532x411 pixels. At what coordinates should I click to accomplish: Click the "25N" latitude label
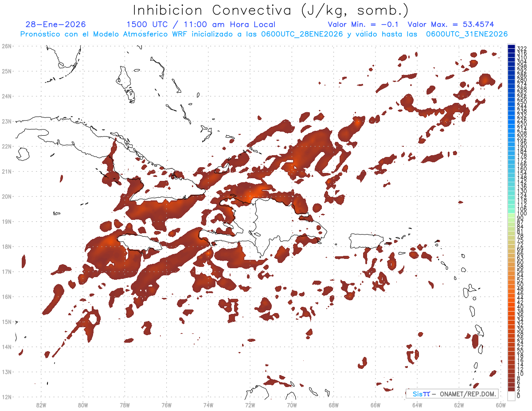pyautogui.click(x=6, y=71)
